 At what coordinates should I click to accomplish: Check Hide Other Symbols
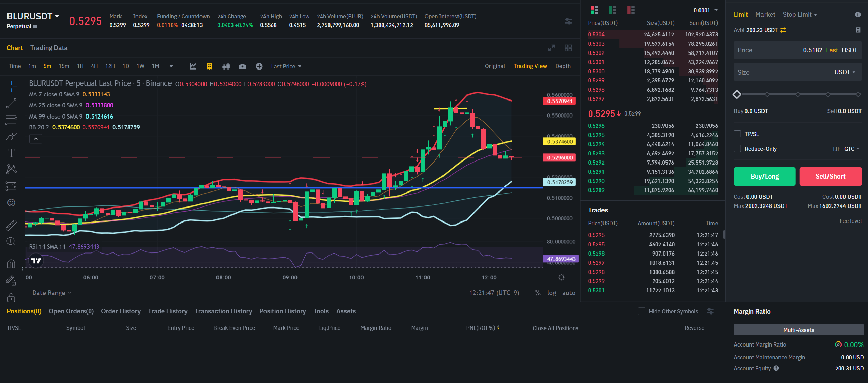[641, 311]
